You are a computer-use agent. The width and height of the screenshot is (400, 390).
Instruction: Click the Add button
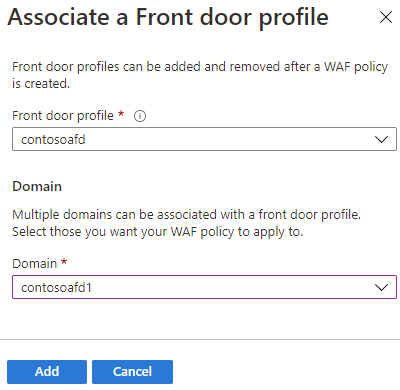(47, 372)
